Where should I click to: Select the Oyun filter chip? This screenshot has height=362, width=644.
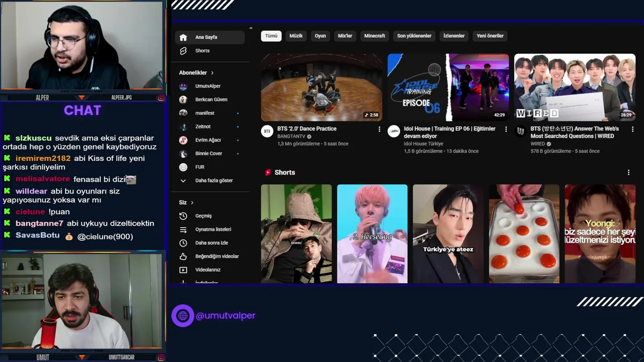pos(320,36)
